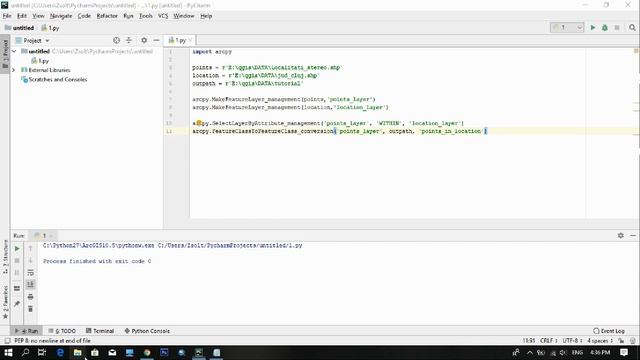This screenshot has width=640, height=360.
Task: Open the TODO tool window
Action: 62,331
